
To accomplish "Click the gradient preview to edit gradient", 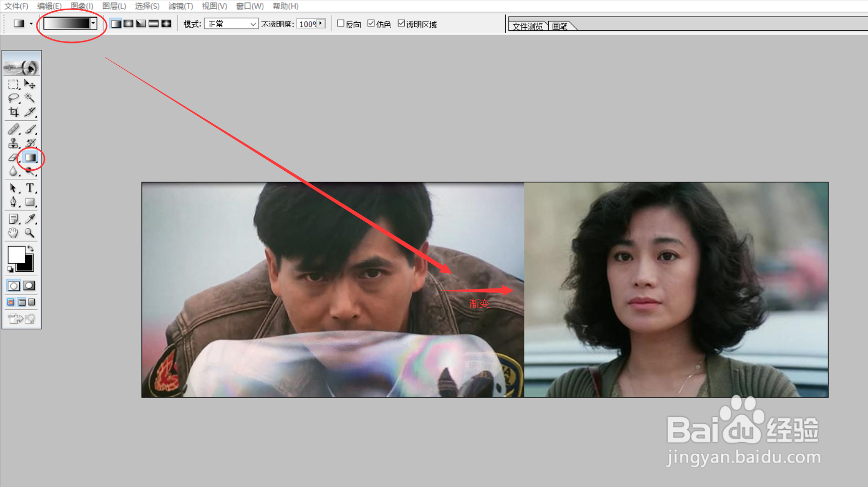I will tap(67, 23).
